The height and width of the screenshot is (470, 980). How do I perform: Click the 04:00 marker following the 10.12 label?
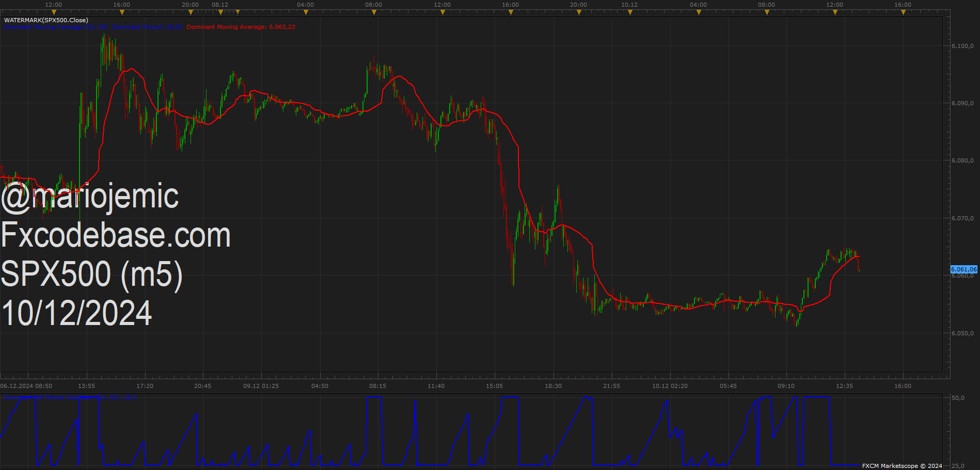coord(699,12)
